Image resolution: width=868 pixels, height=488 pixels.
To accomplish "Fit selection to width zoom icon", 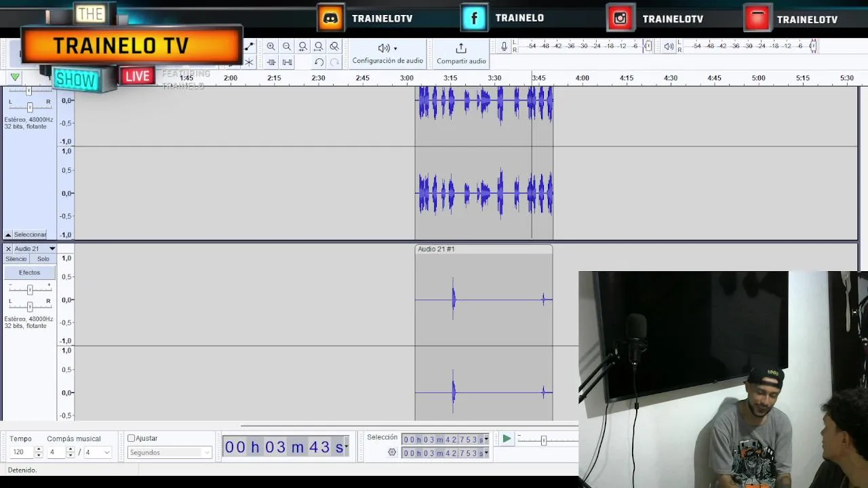I will point(302,47).
